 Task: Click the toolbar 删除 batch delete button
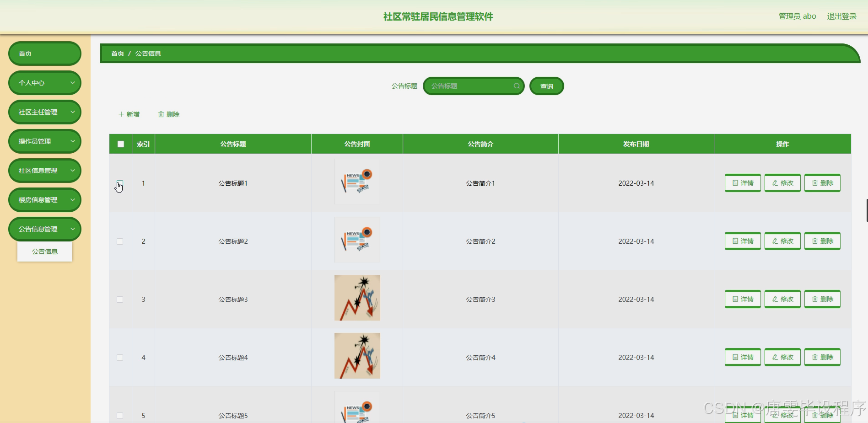(169, 114)
